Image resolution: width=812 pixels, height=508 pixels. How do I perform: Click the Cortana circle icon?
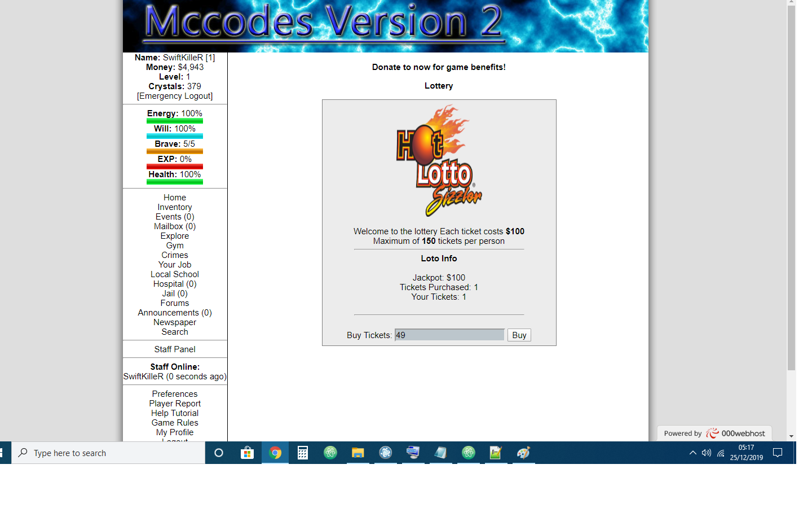219,453
